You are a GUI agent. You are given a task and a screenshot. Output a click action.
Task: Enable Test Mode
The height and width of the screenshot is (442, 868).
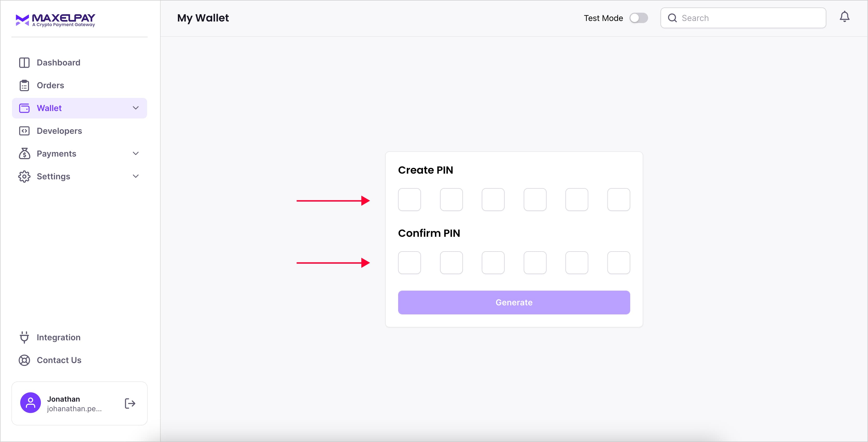click(639, 18)
